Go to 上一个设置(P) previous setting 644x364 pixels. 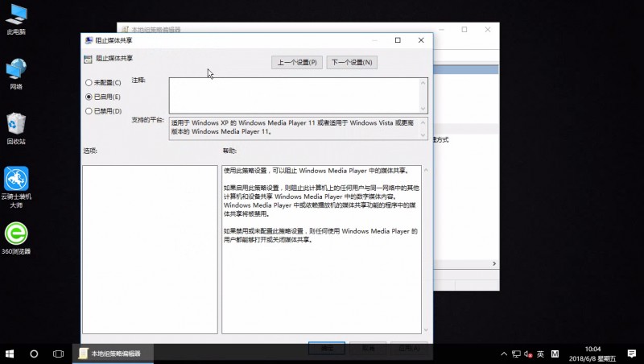tap(297, 63)
